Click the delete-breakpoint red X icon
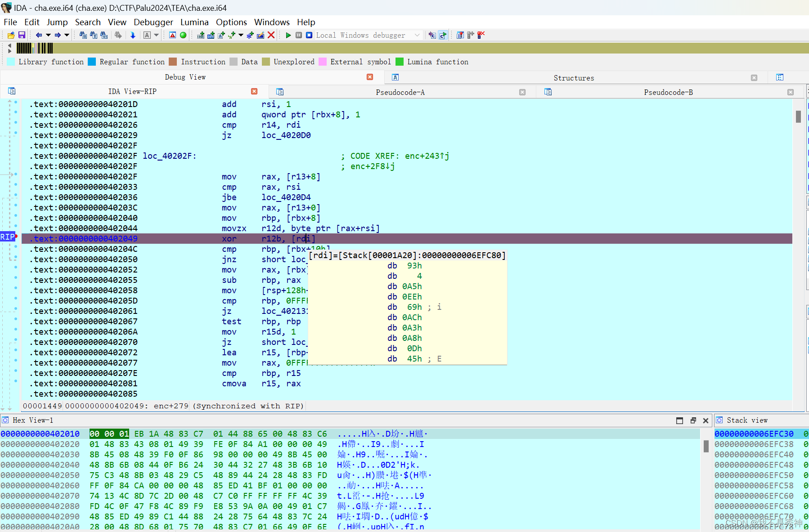The width and height of the screenshot is (809, 532). [x=481, y=35]
